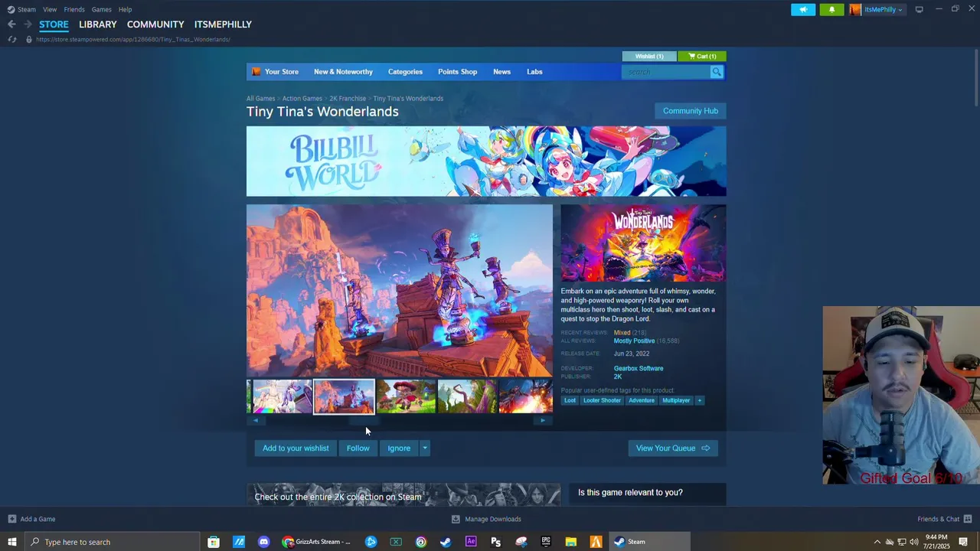The image size is (980, 551).
Task: Click the Looter Shooter tag
Action: point(602,400)
